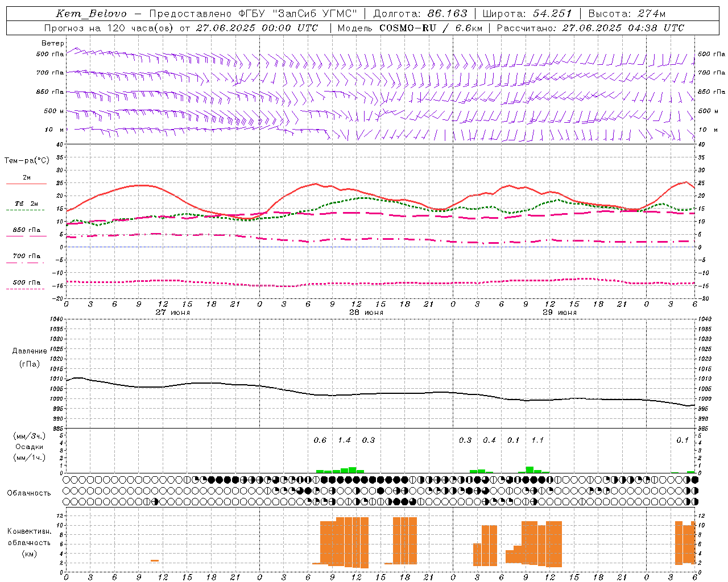This screenshot has height=582, width=728.
Task: Click the "Осадки" precipitation panel label
Action: pyautogui.click(x=29, y=447)
